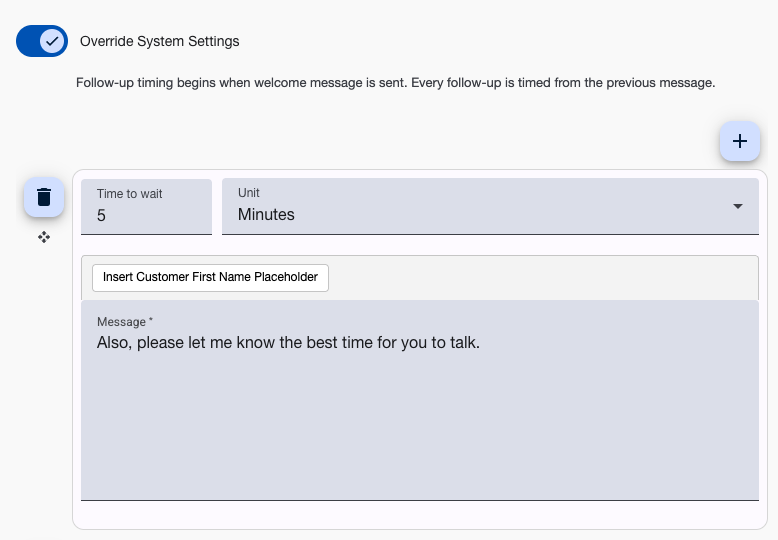Click the Time to wait label

pos(130,194)
